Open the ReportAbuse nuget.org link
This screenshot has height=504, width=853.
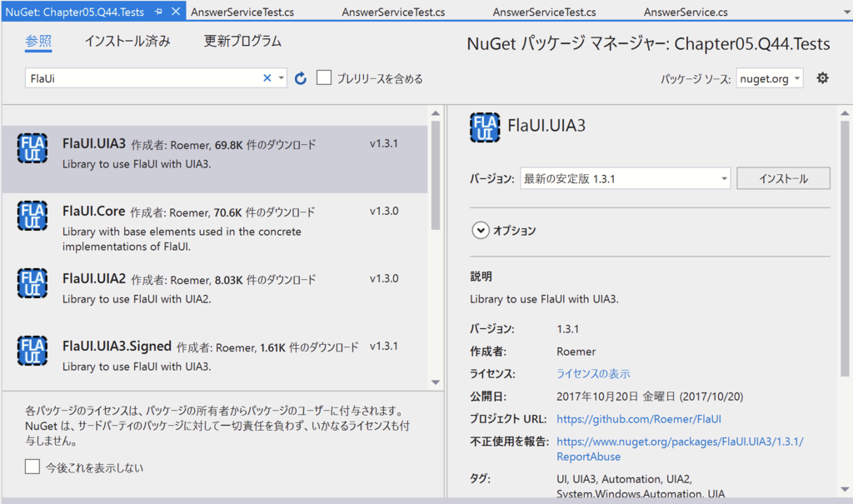point(680,449)
